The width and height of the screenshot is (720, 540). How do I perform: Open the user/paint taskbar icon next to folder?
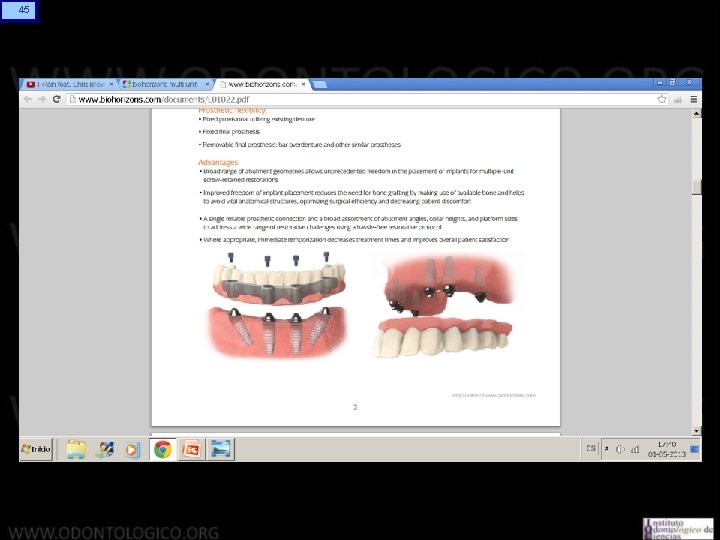point(104,449)
